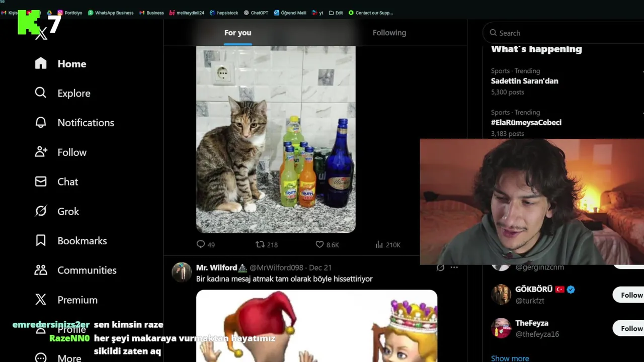Open the Business Gmail bookmark
This screenshot has height=362, width=644.
click(x=151, y=13)
